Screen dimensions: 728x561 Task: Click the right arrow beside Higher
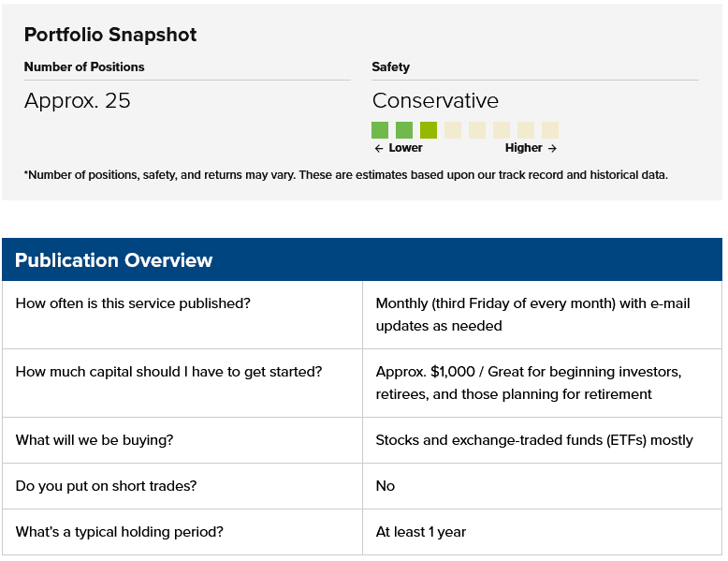pyautogui.click(x=552, y=148)
